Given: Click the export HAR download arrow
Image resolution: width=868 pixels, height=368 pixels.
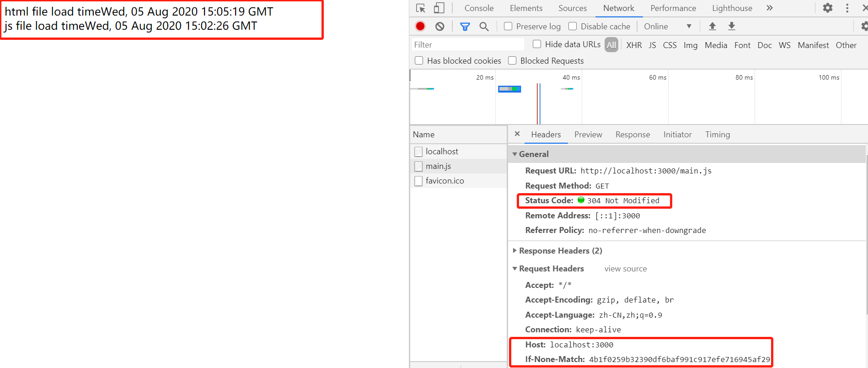Looking at the screenshot, I should (x=732, y=27).
